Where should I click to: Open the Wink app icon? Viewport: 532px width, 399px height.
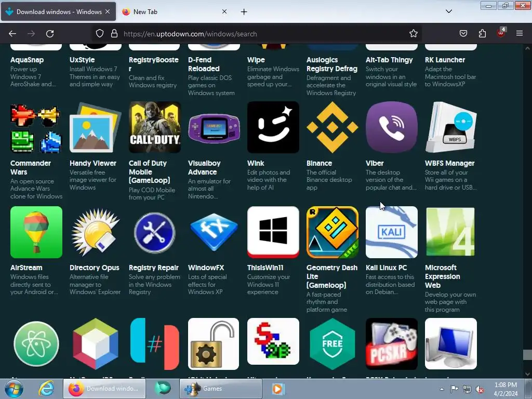[x=273, y=128]
